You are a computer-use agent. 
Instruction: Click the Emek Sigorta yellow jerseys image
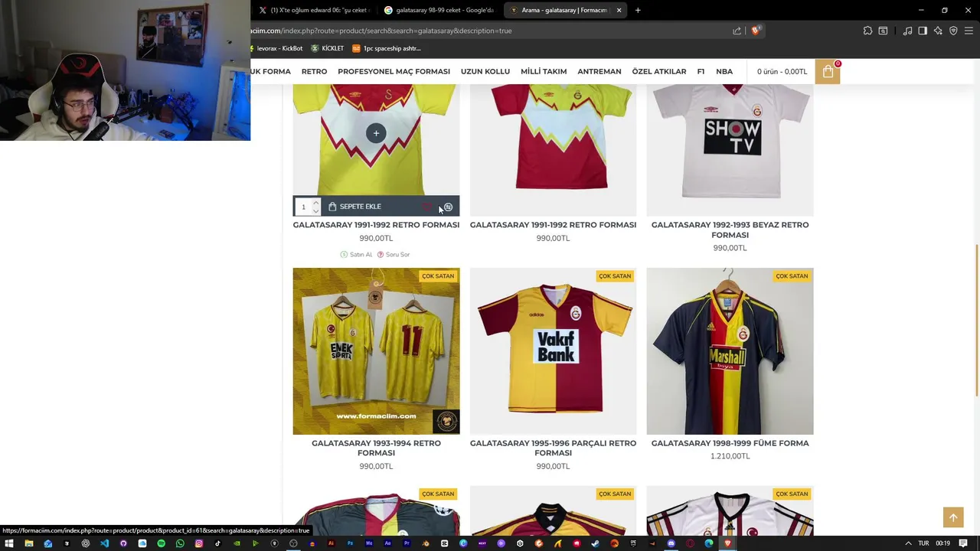point(376,351)
